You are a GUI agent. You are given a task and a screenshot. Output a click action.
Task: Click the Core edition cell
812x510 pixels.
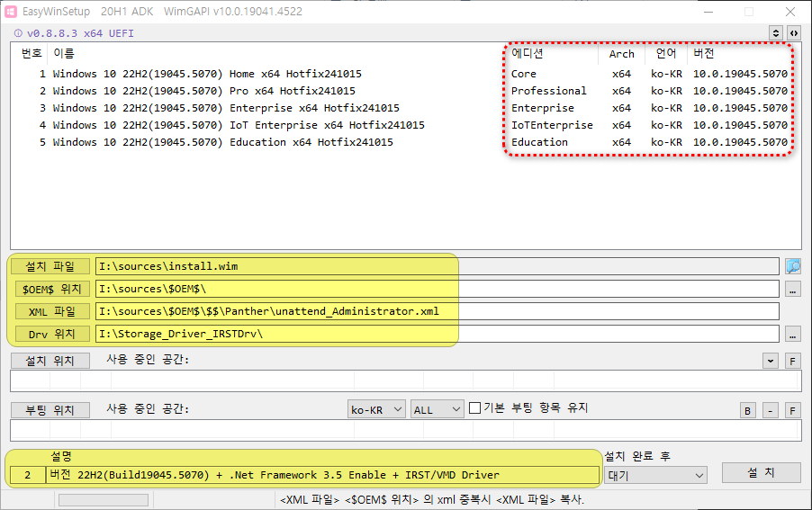[x=524, y=74]
